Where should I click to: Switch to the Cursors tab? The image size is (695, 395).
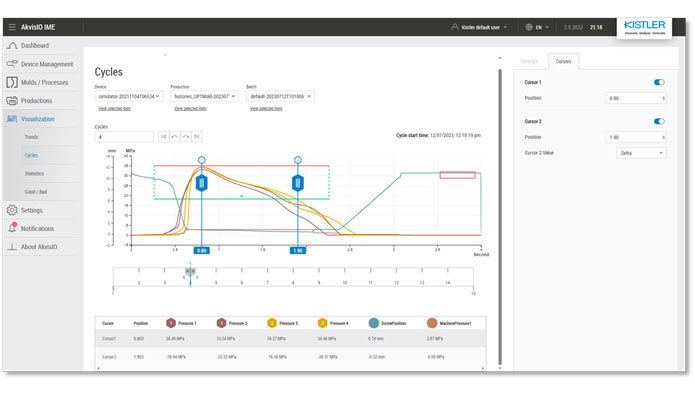(563, 62)
